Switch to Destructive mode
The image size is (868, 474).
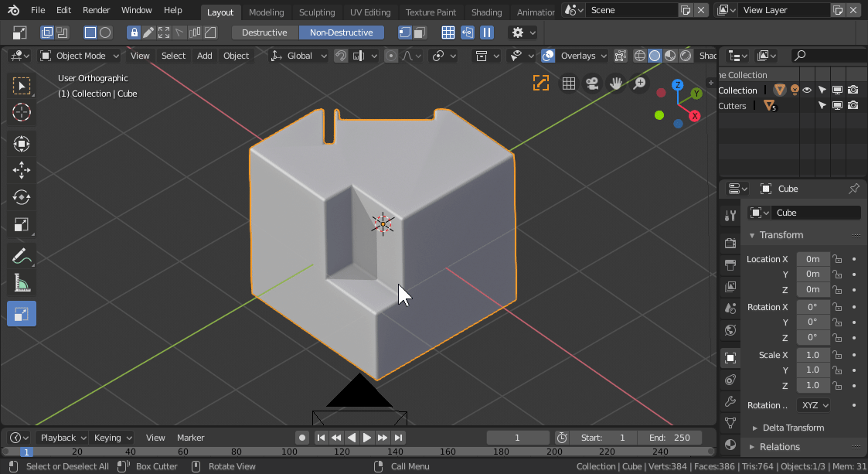pos(264,32)
